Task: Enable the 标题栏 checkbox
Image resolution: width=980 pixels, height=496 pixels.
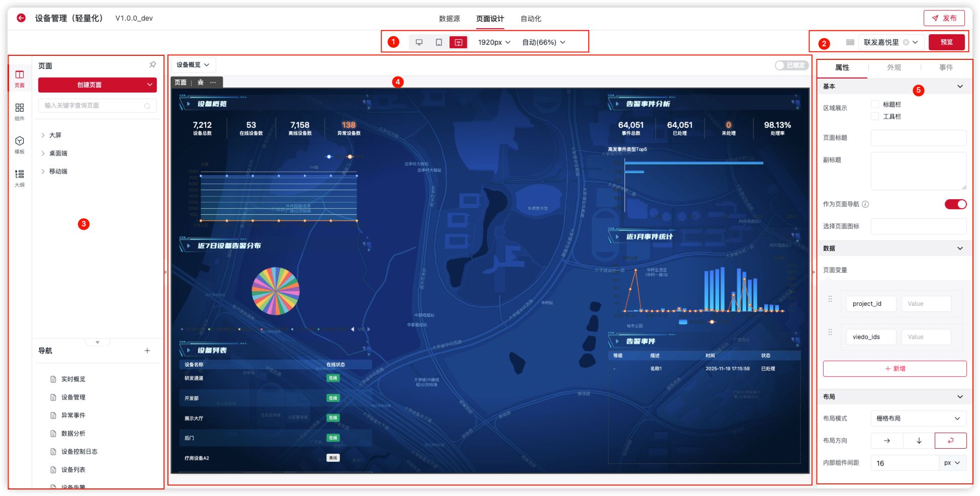Action: 875,104
